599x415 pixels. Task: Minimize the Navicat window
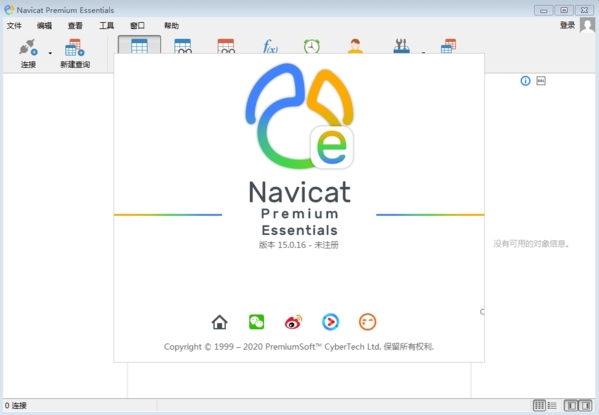(544, 10)
